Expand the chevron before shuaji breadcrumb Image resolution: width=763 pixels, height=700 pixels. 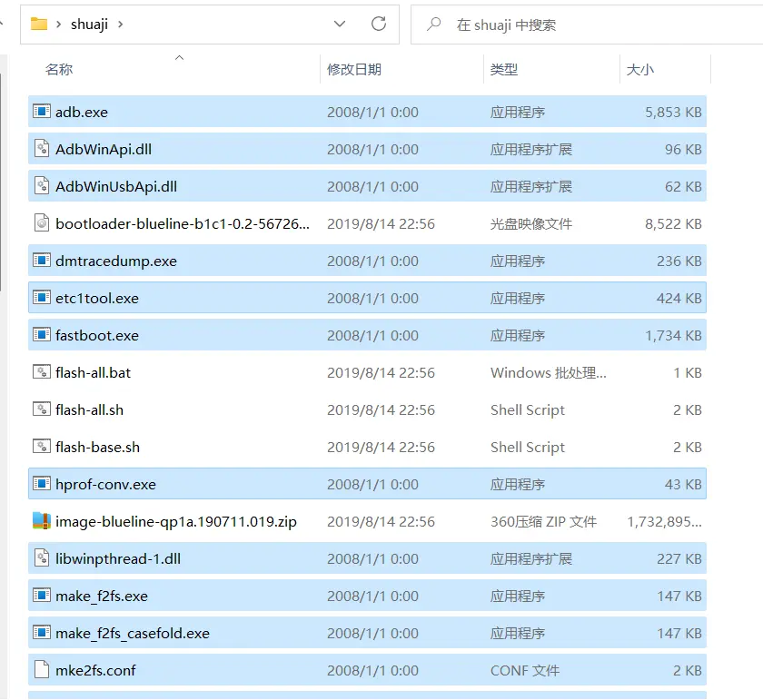pyautogui.click(x=58, y=25)
